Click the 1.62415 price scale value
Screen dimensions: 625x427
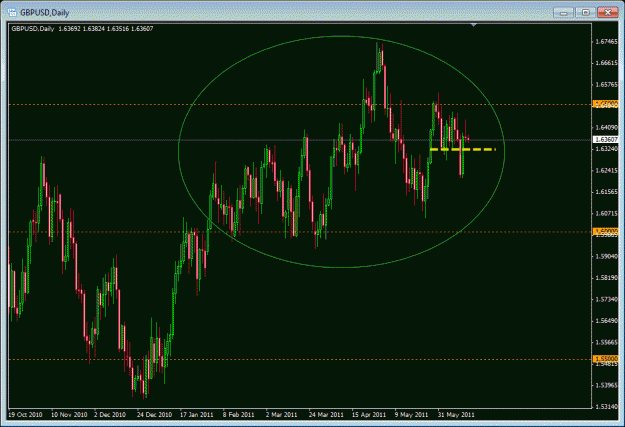[606, 171]
